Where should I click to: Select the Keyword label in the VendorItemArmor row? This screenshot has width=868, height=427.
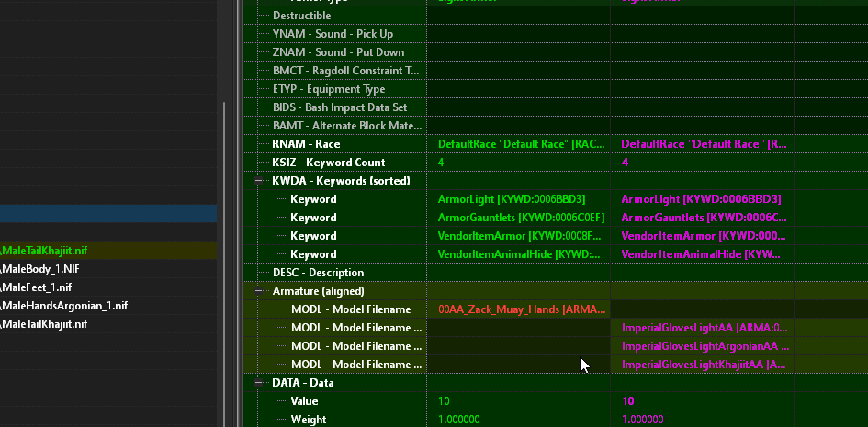tap(313, 236)
